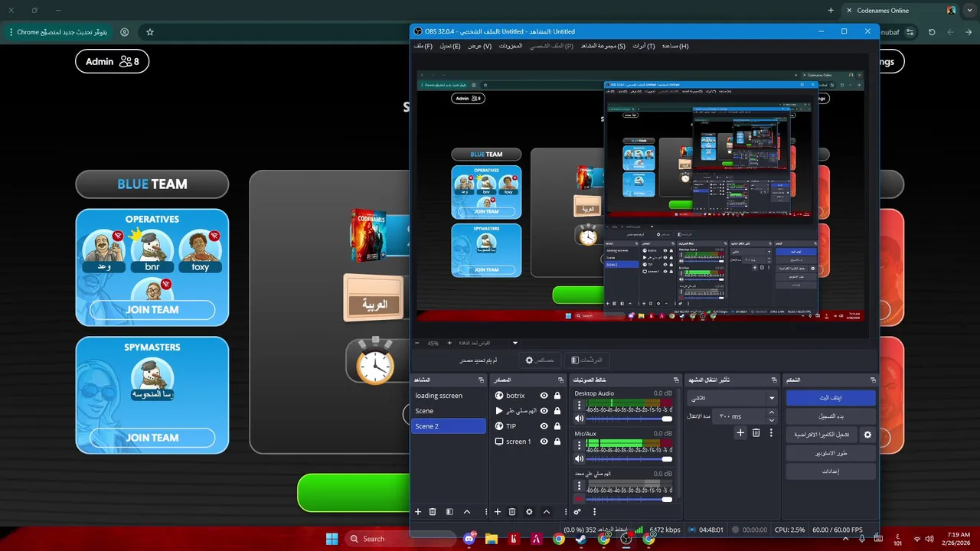Unlock the TIP source lock icon
Viewport: 980px width, 551px height.
[x=557, y=426]
